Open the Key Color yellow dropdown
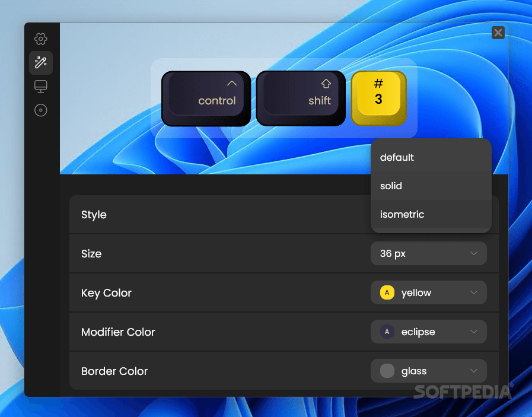Viewport: 532px width, 417px height. pyautogui.click(x=429, y=292)
